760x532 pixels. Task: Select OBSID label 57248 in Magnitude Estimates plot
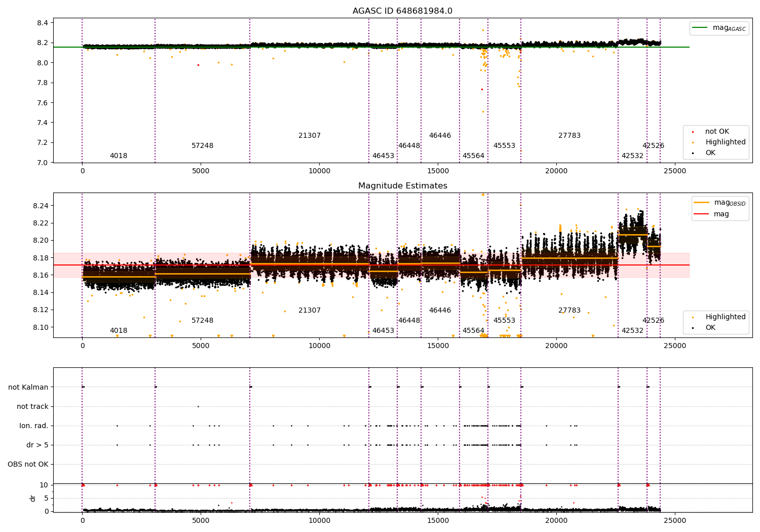[203, 321]
